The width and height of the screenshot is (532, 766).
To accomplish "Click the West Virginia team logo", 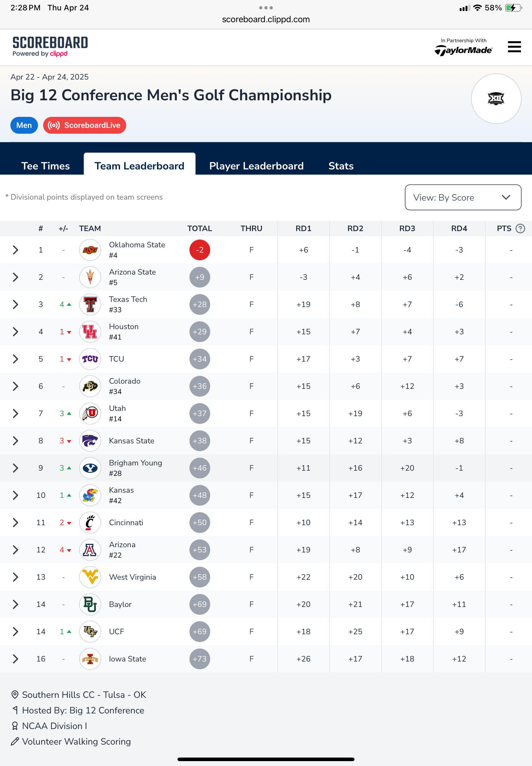I will click(90, 577).
